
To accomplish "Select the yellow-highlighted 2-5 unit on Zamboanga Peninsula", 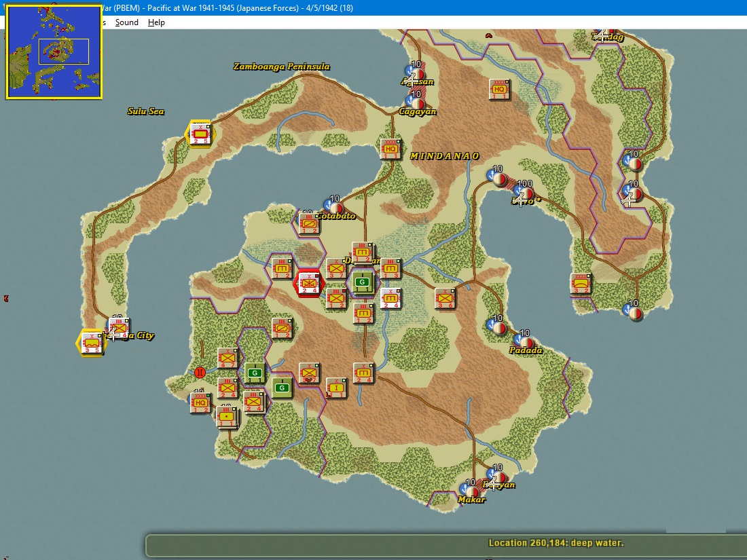I will coord(200,134).
